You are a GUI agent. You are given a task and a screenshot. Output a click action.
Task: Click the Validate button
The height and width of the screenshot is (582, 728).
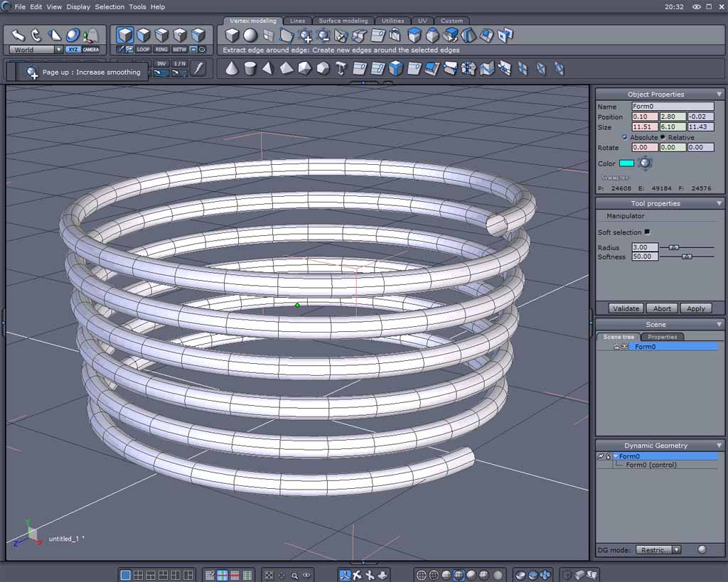(626, 308)
